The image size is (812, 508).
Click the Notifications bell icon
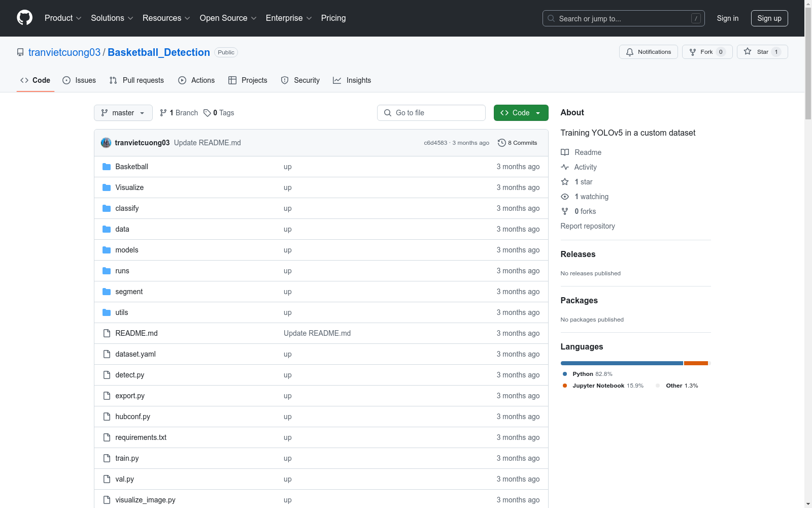[x=630, y=52]
